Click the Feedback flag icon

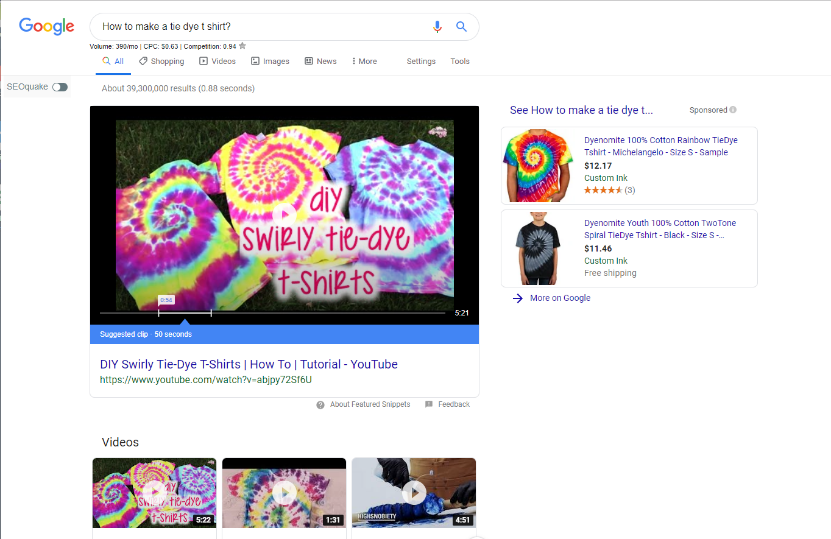pos(429,404)
